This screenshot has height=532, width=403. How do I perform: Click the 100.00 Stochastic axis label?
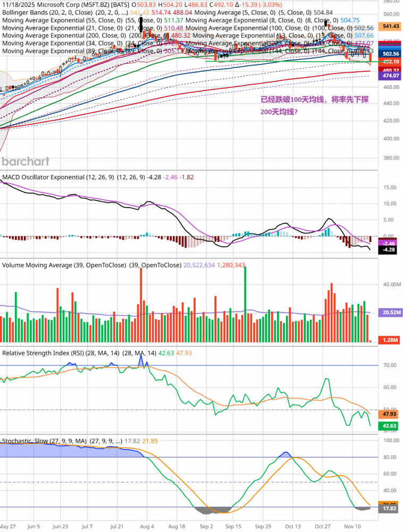(x=391, y=440)
